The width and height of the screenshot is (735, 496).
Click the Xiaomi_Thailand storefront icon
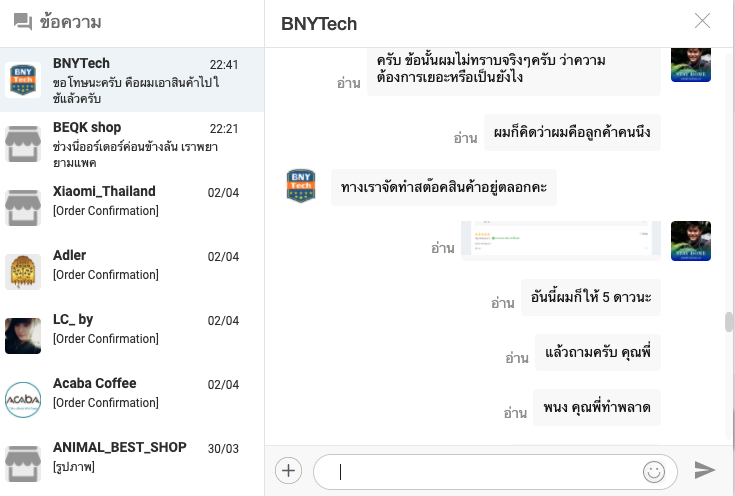pyautogui.click(x=23, y=207)
